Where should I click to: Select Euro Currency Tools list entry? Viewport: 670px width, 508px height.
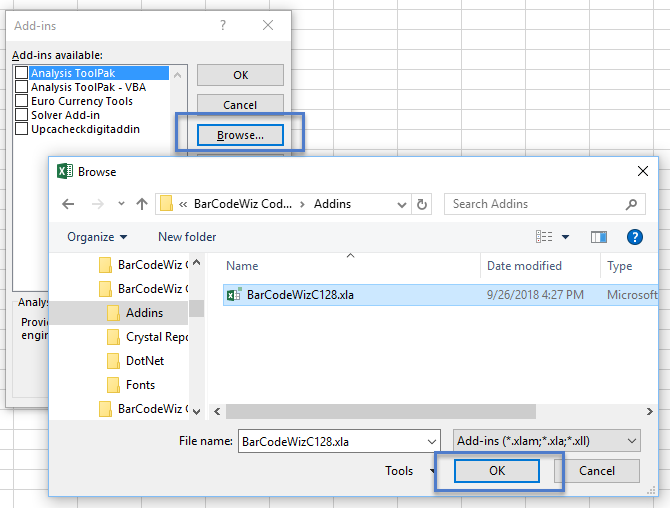pos(82,101)
